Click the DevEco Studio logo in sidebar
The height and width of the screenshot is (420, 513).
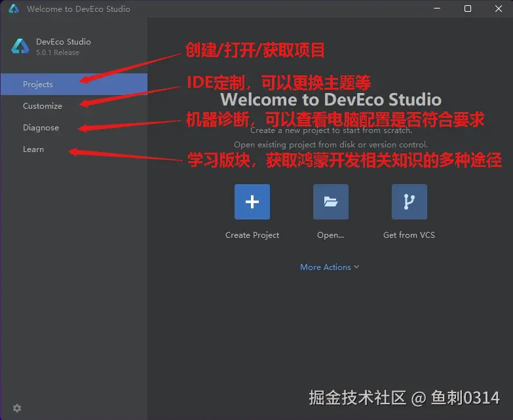[20, 46]
